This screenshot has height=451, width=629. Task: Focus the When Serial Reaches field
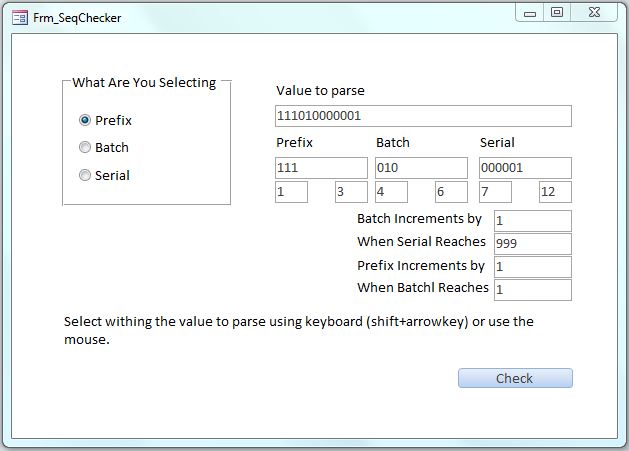(x=532, y=243)
